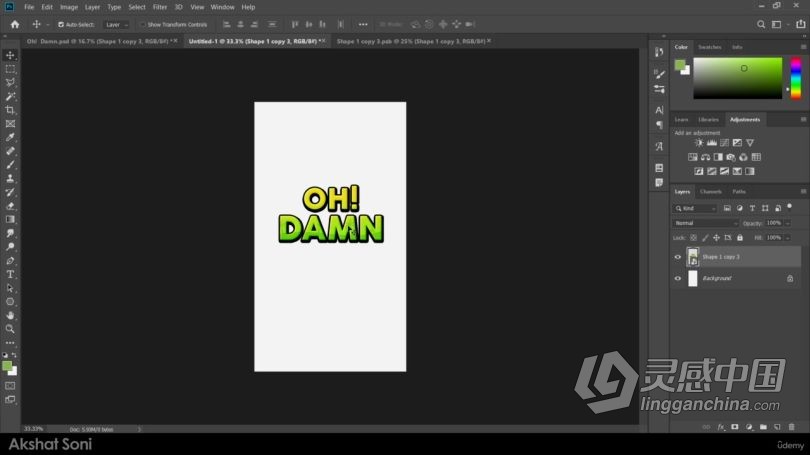Image resolution: width=810 pixels, height=455 pixels.
Task: Add a Curves adjustment
Action: [724, 143]
